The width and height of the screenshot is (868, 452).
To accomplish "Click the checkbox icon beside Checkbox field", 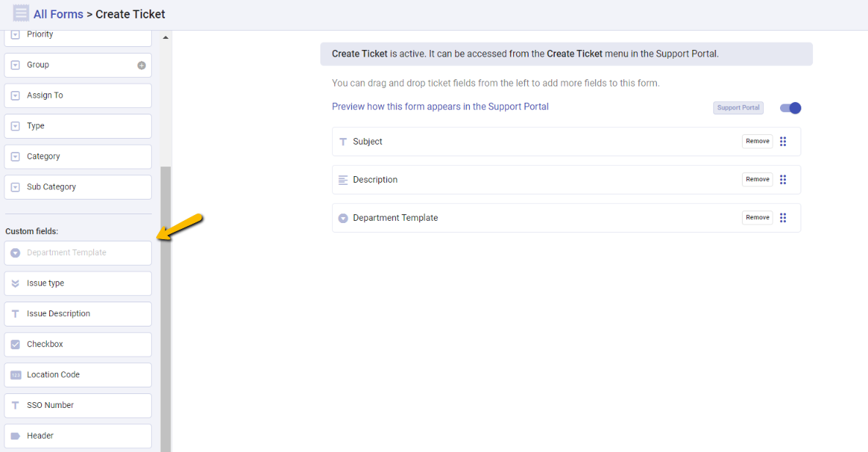I will click(16, 344).
